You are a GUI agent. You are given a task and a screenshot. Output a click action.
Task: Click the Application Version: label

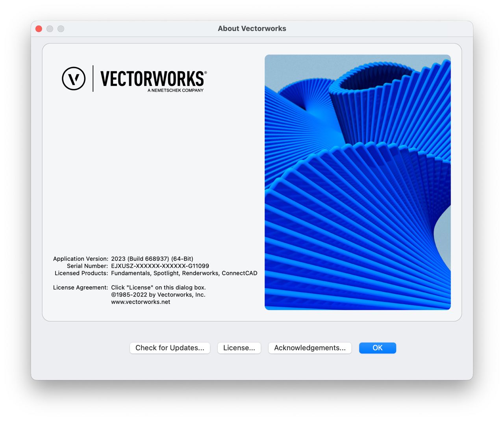tap(80, 259)
